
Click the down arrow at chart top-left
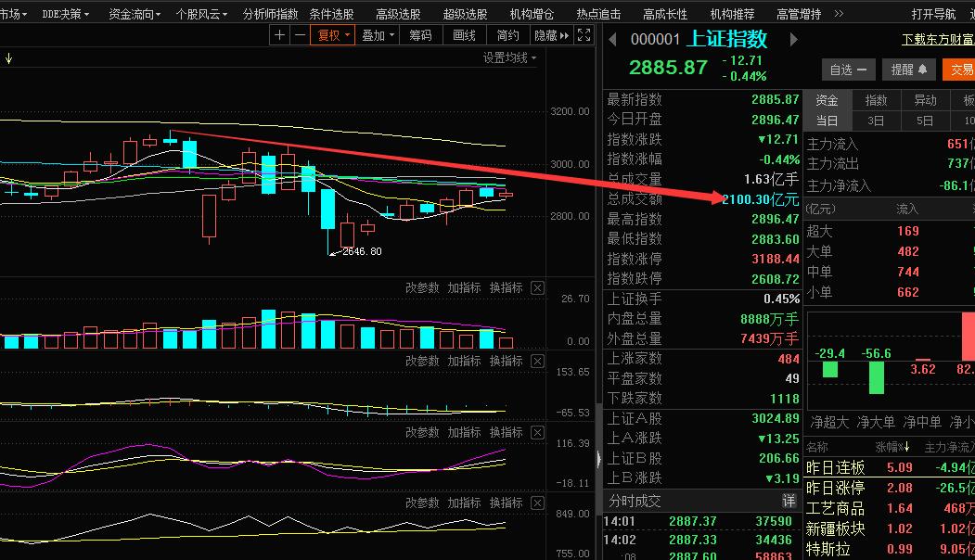8,58
